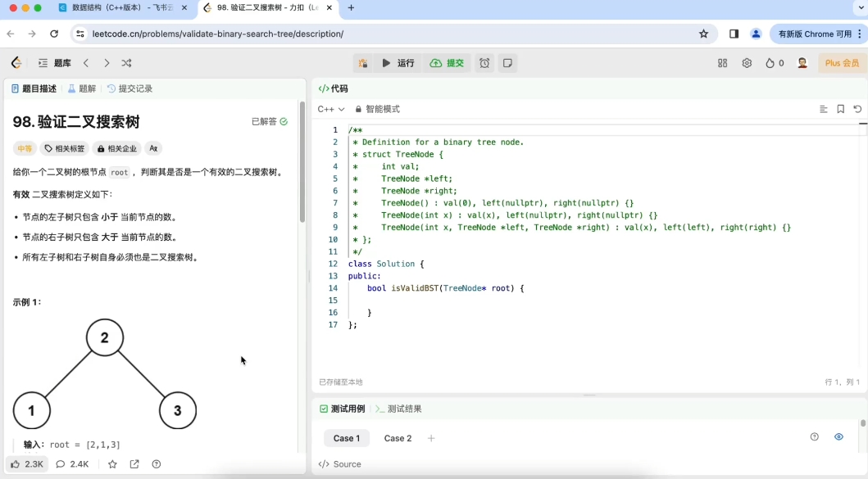
Task: Click the 运行 run button
Action: pos(398,63)
